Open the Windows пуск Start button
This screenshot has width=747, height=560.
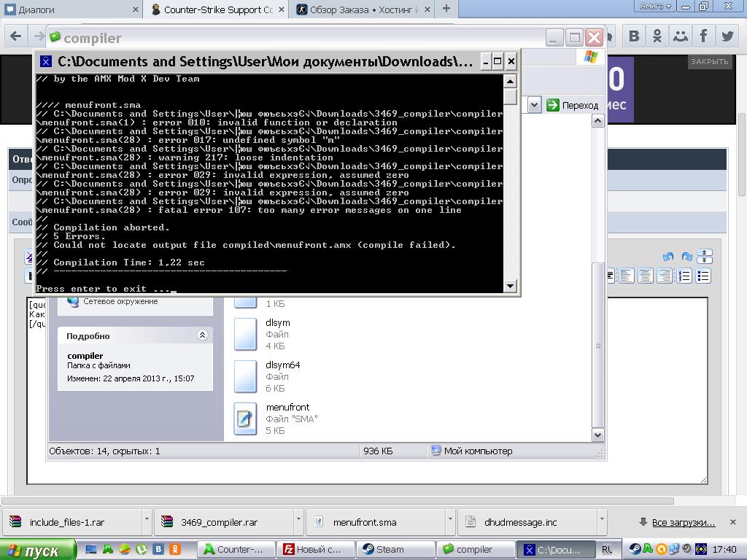pyautogui.click(x=37, y=550)
